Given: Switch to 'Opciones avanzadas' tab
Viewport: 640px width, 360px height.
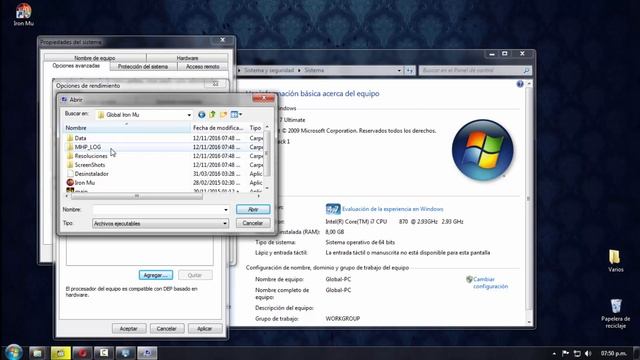Looking at the screenshot, I should [x=76, y=66].
